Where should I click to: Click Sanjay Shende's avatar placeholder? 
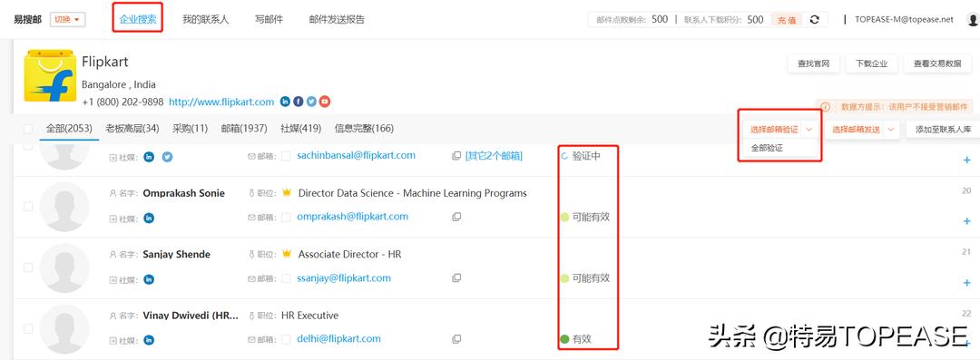[x=64, y=268]
